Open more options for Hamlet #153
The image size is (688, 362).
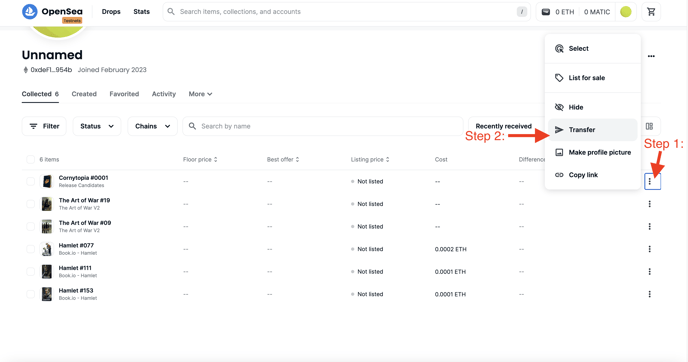pos(650,294)
